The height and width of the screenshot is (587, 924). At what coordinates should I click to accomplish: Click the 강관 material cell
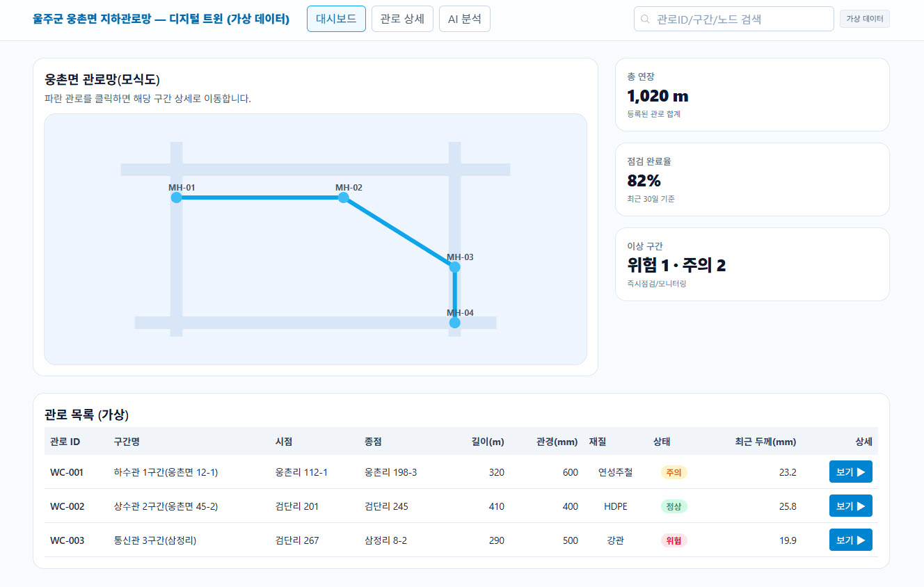pyautogui.click(x=616, y=540)
